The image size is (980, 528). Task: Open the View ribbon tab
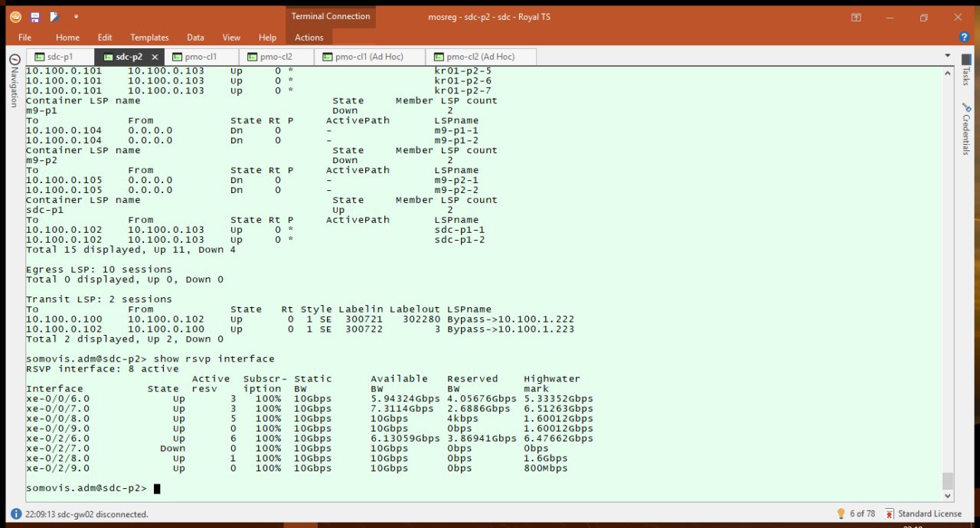pyautogui.click(x=231, y=37)
